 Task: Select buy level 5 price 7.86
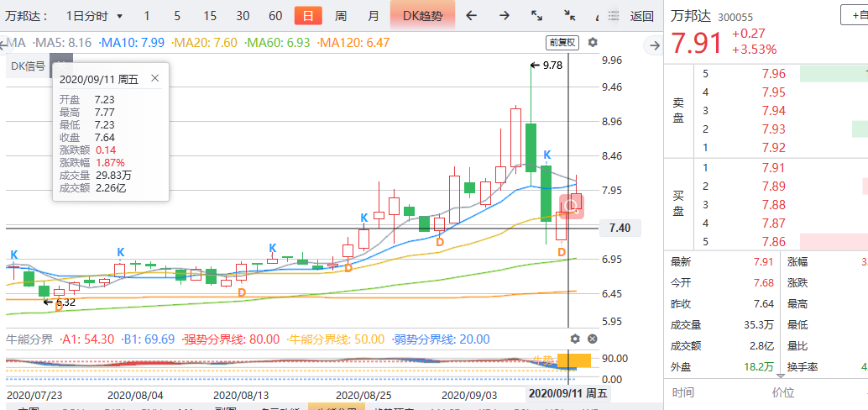[773, 242]
